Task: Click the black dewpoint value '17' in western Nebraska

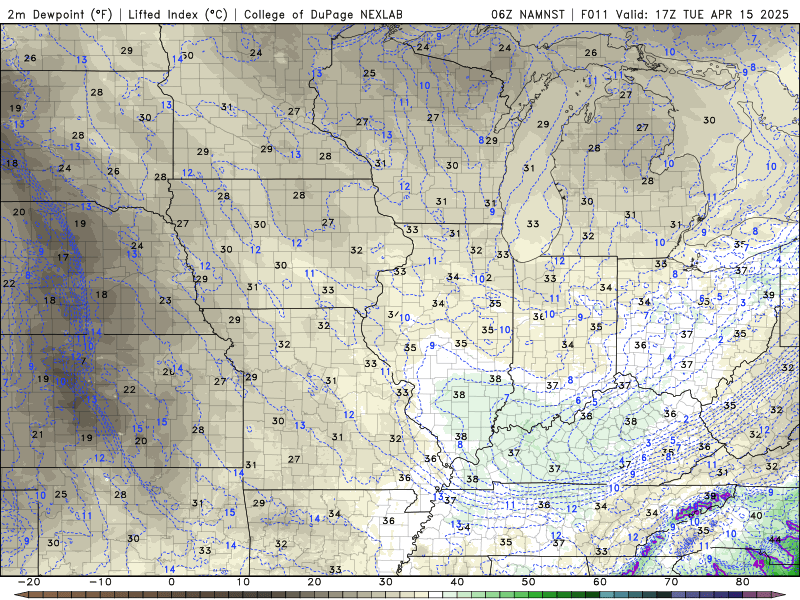Action: 63,257
